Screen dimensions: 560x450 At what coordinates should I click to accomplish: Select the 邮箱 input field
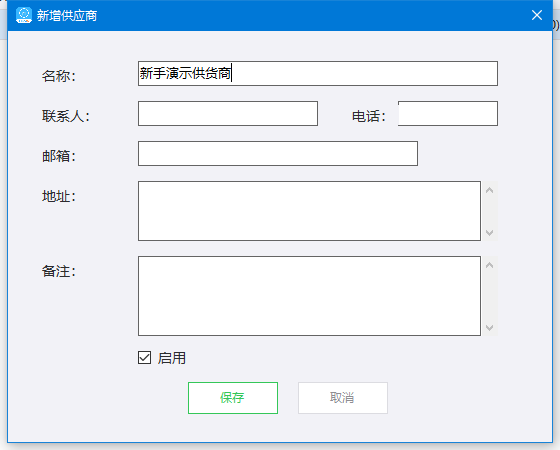coord(278,154)
